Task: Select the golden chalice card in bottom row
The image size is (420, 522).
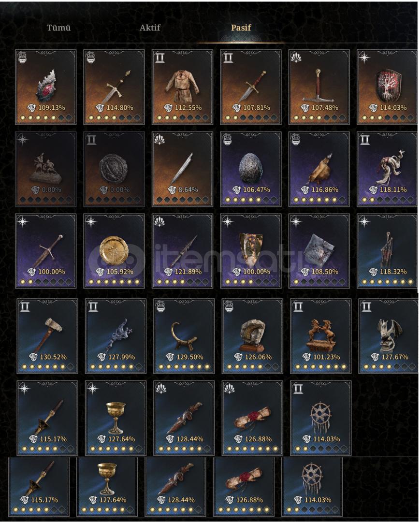Action: click(107, 487)
